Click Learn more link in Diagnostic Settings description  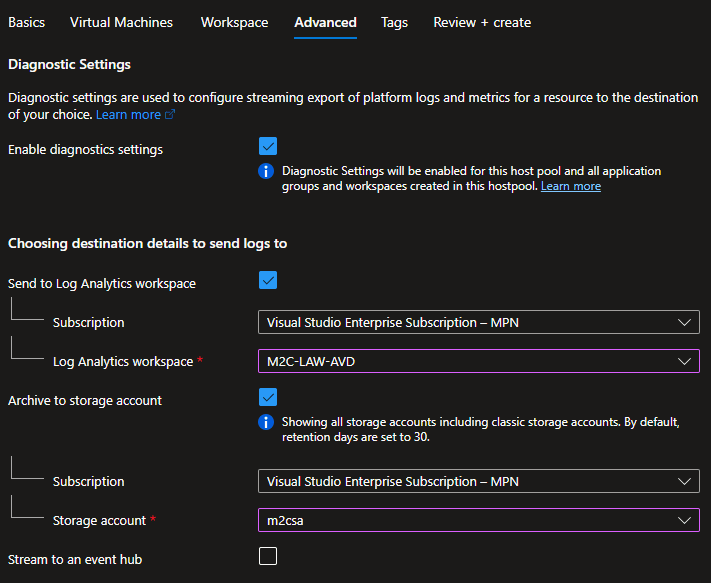(128, 115)
